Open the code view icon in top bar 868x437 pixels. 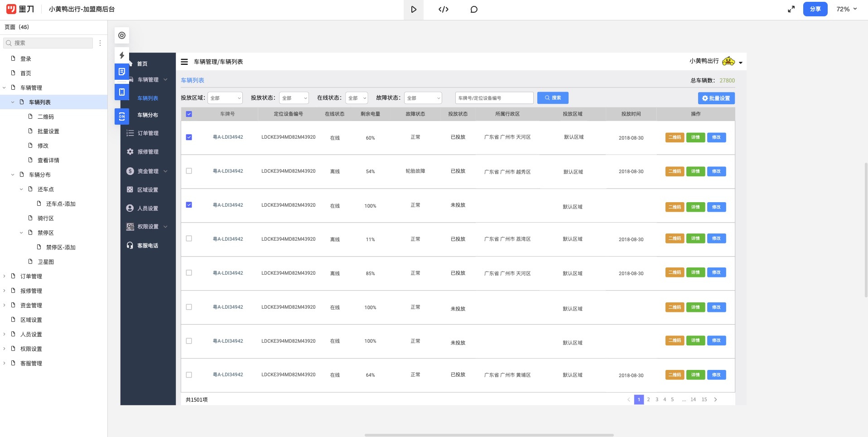point(444,10)
